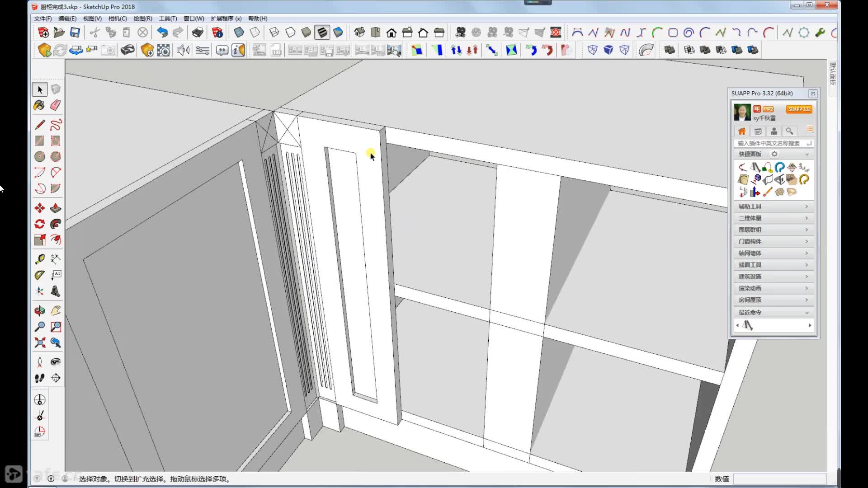The image size is (868, 488).
Task: Open file with folder icon
Action: click(x=59, y=32)
